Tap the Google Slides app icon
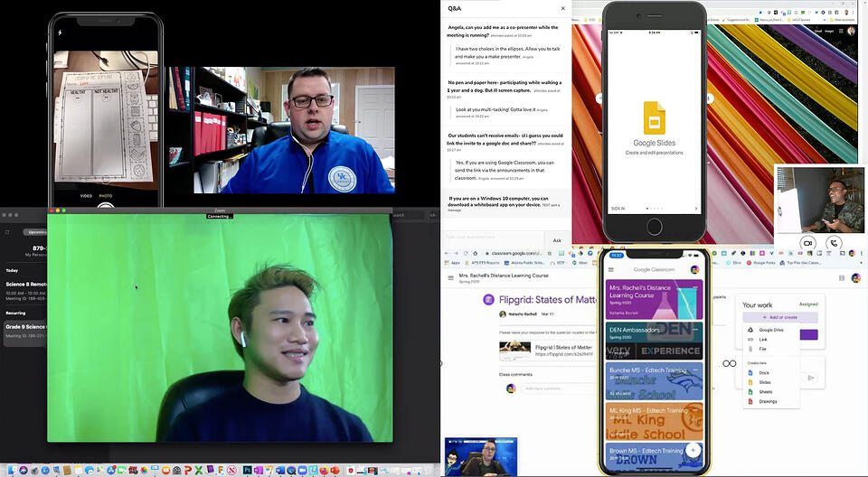The image size is (868, 477). click(654, 118)
